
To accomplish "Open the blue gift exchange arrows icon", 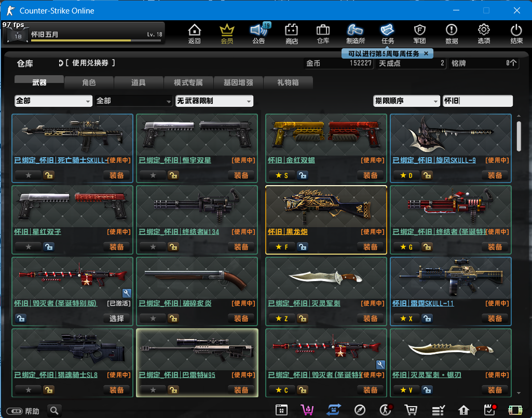I will (334, 410).
